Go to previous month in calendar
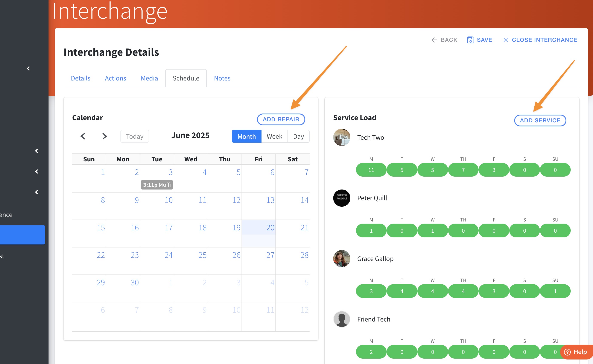This screenshot has height=364, width=593. tap(83, 136)
